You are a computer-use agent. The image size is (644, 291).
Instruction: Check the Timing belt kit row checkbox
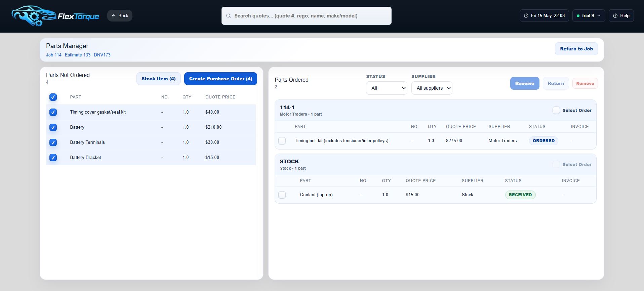282,141
